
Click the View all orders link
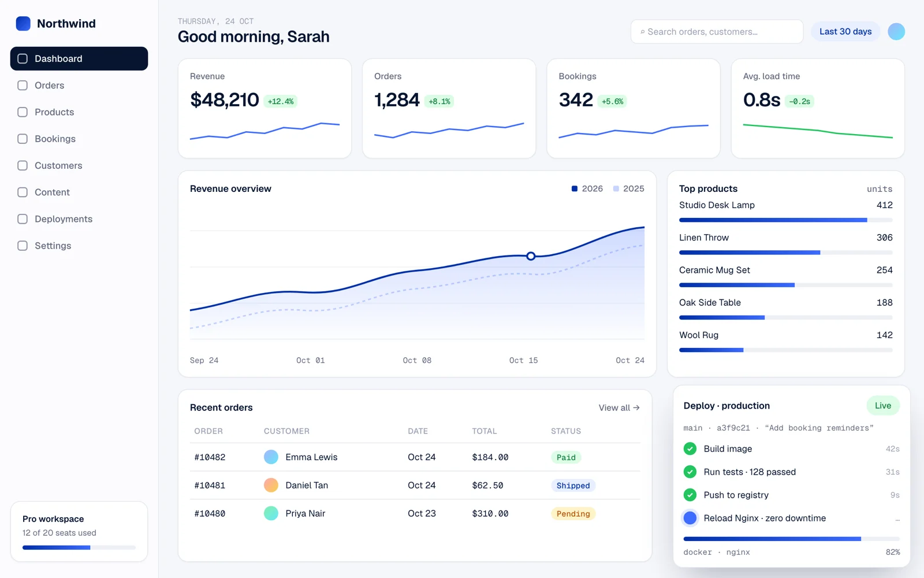coord(619,407)
